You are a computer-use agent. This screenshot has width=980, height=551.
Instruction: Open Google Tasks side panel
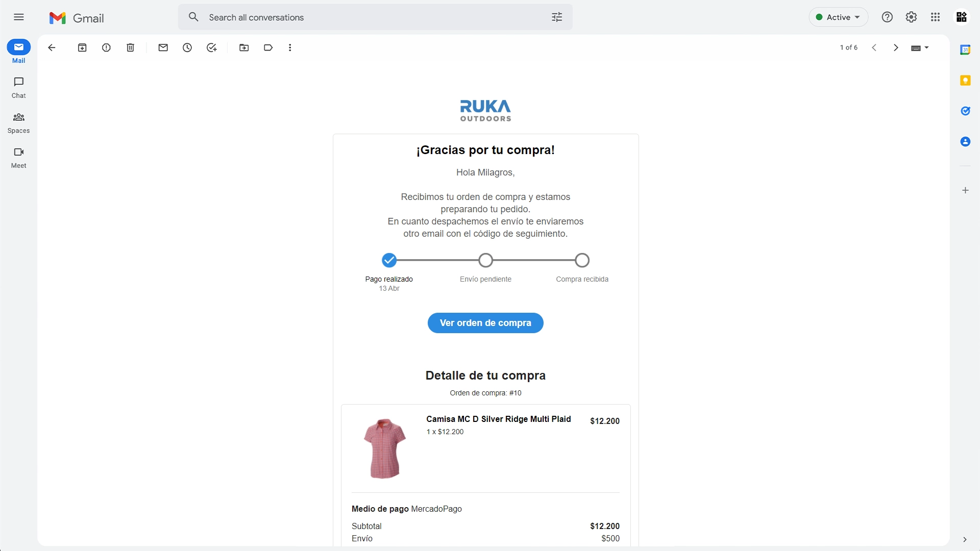click(x=965, y=111)
